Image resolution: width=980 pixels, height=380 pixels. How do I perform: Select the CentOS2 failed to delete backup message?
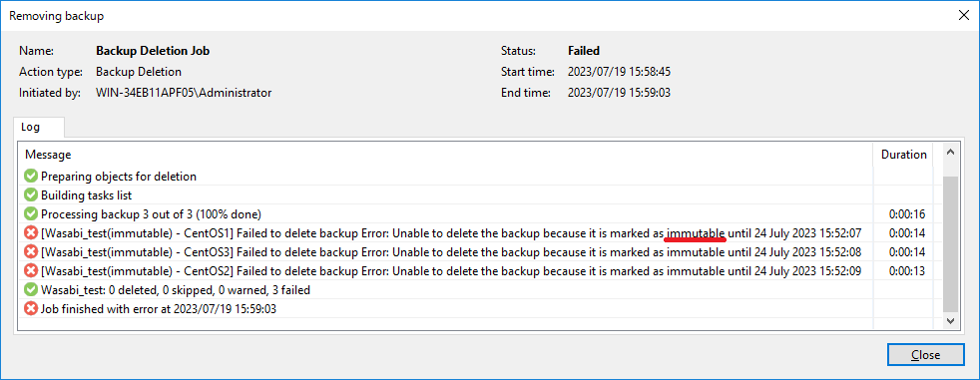[x=451, y=271]
